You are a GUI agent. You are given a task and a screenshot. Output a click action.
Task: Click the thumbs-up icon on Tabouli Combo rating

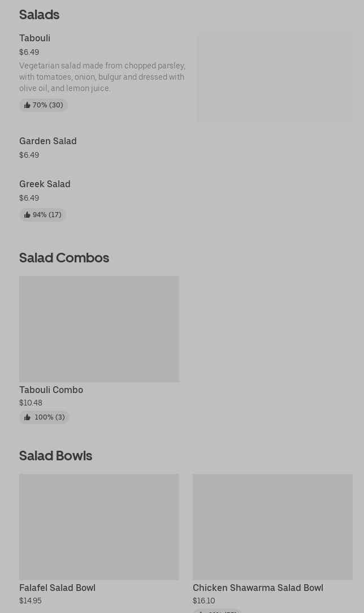(27, 417)
